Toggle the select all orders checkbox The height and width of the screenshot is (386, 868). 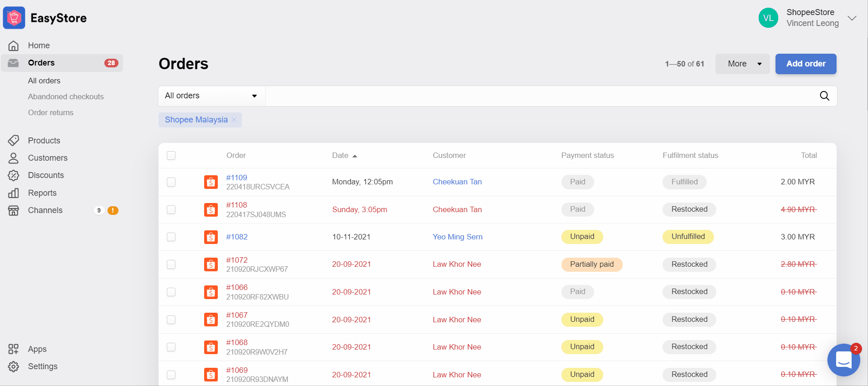point(171,156)
